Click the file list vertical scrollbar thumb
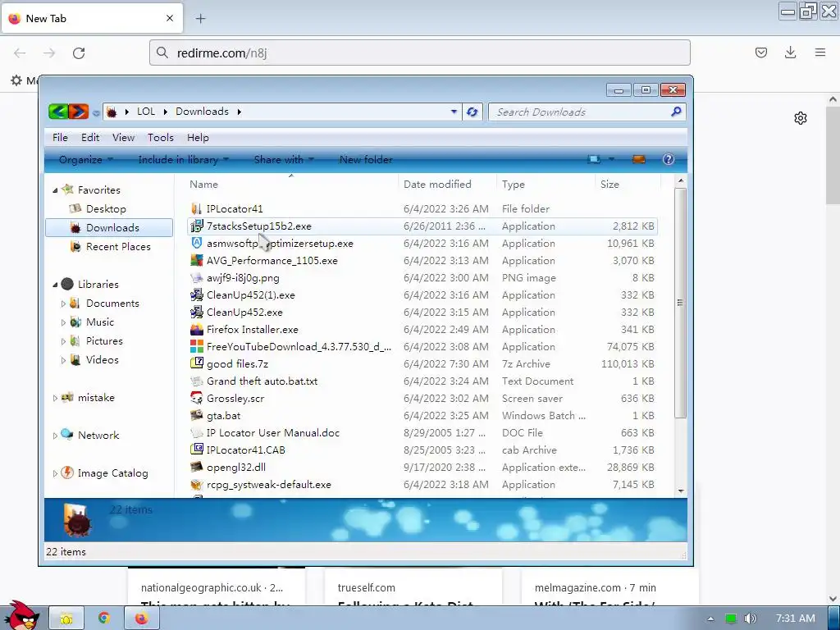 pos(680,303)
